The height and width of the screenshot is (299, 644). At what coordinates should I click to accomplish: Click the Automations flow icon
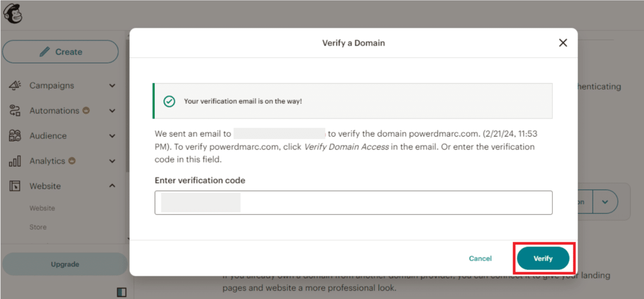pos(15,110)
